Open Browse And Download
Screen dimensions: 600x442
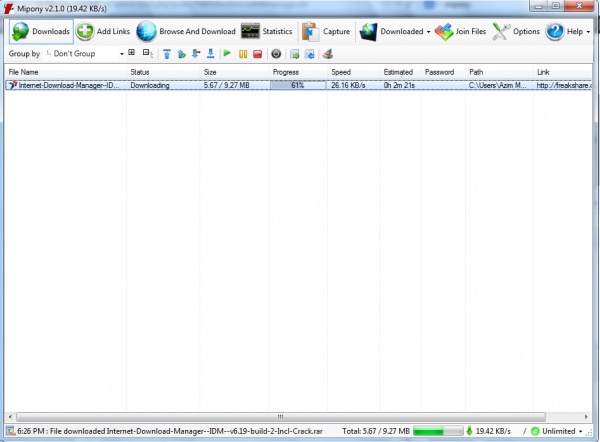[186, 31]
